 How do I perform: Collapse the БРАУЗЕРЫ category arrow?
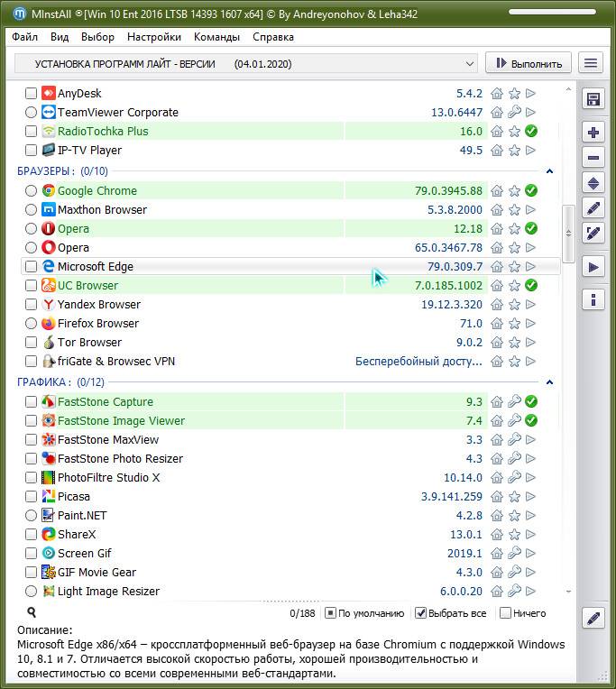pos(549,171)
